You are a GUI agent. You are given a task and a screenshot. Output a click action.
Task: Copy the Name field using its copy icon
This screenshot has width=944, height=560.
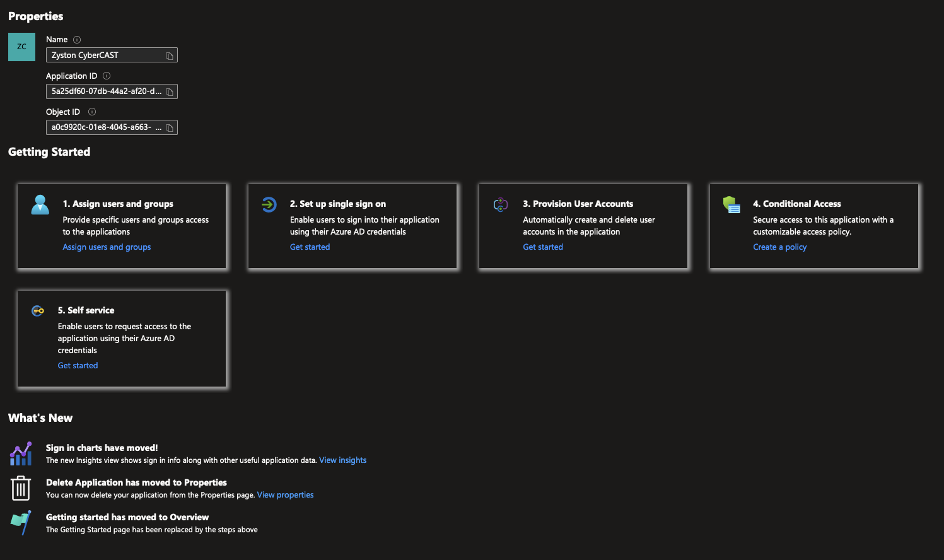point(169,55)
